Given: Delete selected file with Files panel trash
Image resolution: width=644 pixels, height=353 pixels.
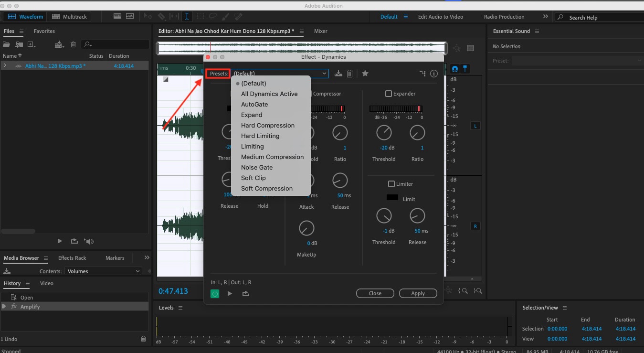Looking at the screenshot, I should (73, 44).
